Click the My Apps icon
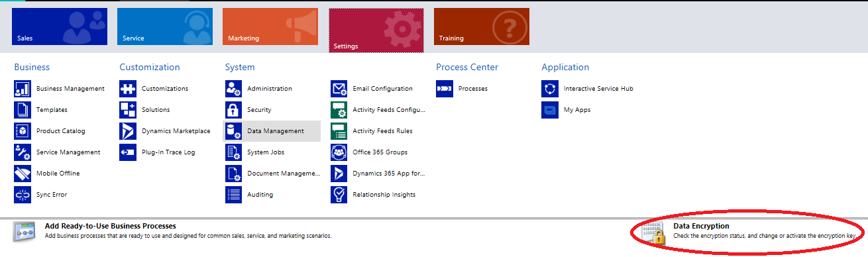This screenshot has width=868, height=257. [x=550, y=110]
